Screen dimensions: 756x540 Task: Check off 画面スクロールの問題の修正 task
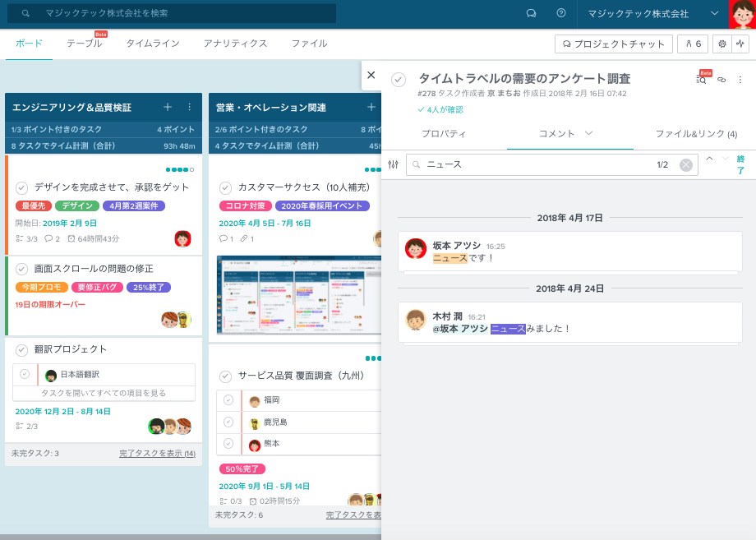tap(22, 269)
